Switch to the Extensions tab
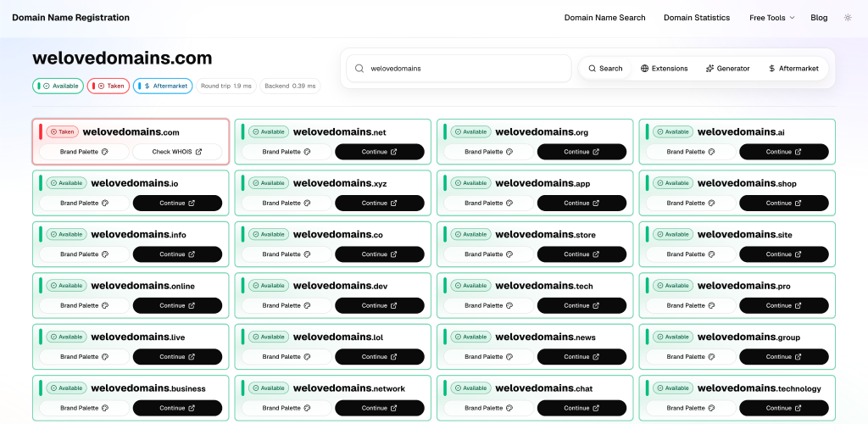This screenshot has width=868, height=424. pyautogui.click(x=665, y=69)
